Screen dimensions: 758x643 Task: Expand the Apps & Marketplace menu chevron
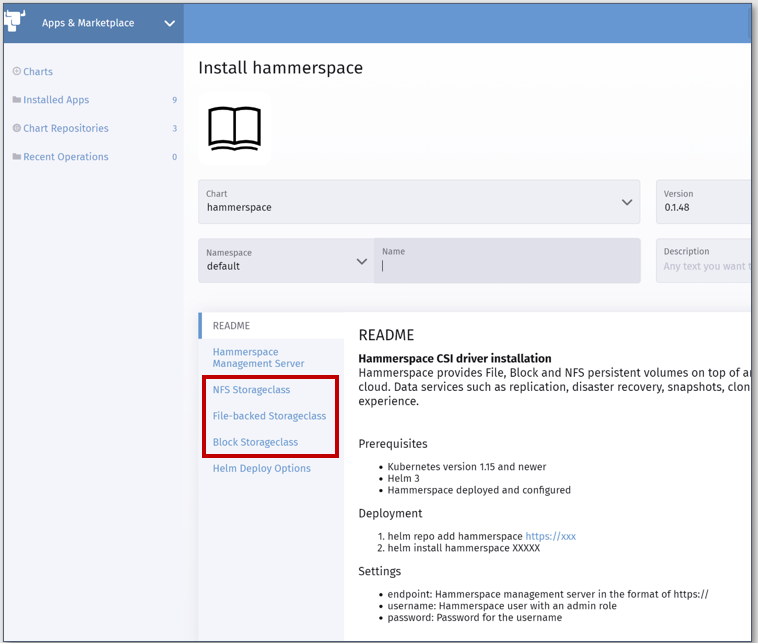[169, 24]
